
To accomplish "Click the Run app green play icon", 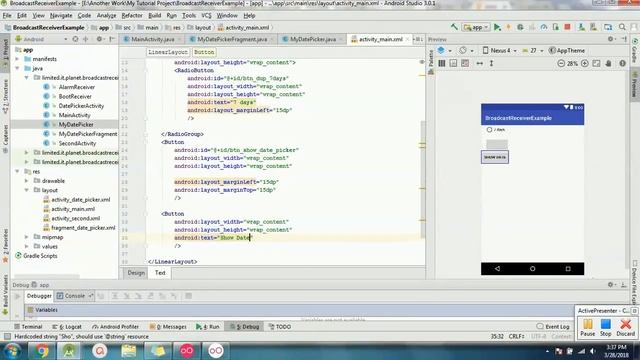I will point(497,27).
